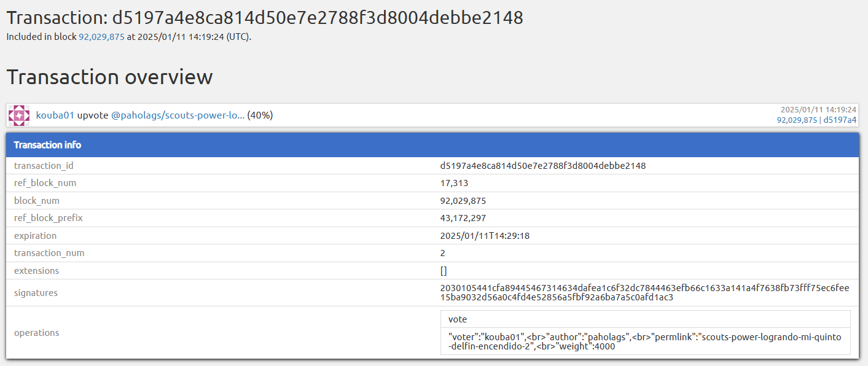
Task: Click the vote operation JSON details
Action: point(646,341)
